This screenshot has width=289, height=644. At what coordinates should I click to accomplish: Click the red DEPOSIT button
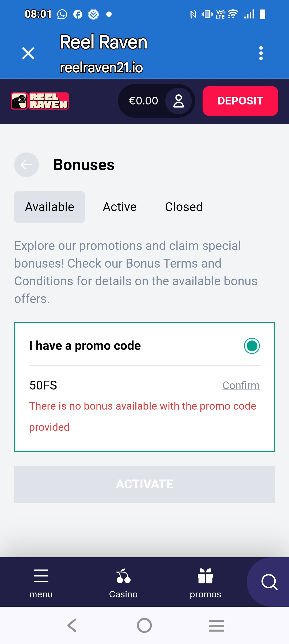(x=240, y=101)
